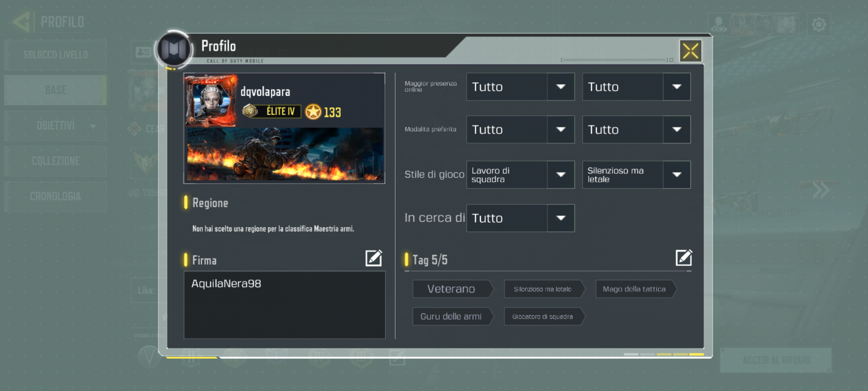The width and height of the screenshot is (868, 391).
Task: Open the In cerca di dropdown
Action: pyautogui.click(x=520, y=218)
